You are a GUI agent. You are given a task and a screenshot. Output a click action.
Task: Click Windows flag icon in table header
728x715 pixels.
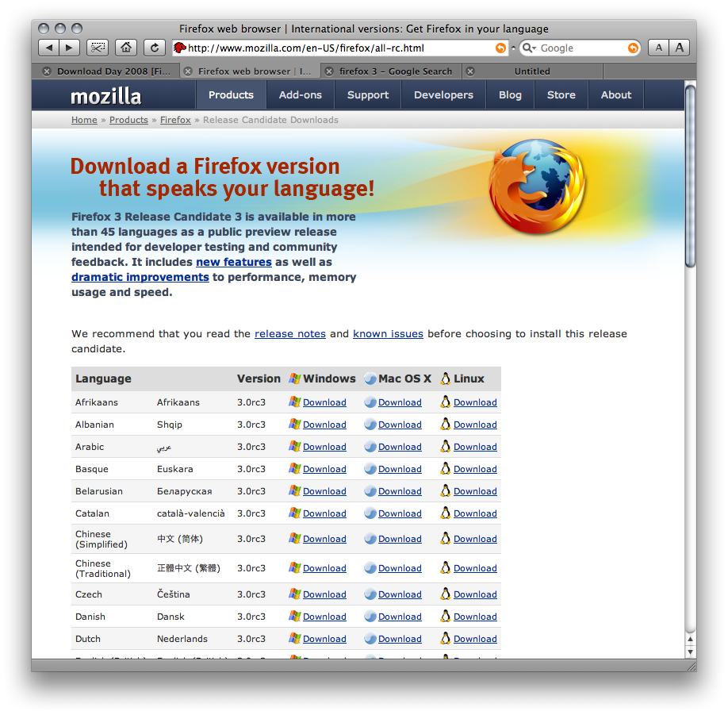click(294, 379)
